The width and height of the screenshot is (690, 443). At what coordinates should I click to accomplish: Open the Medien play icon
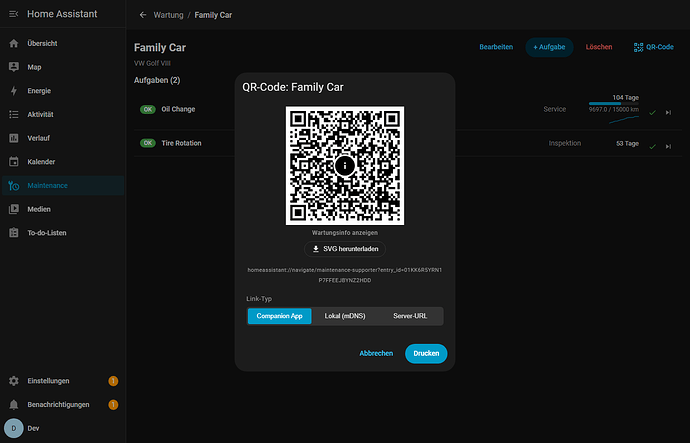click(14, 209)
